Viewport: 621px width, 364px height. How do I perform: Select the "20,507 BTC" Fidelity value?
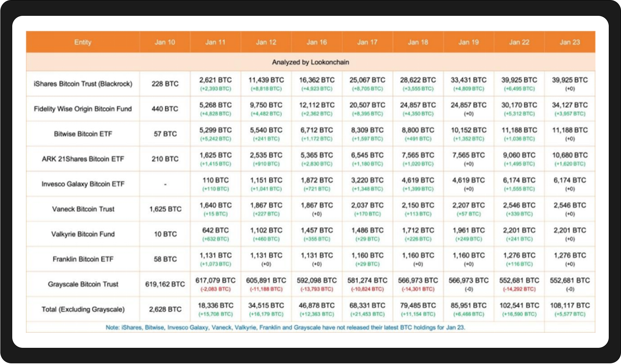(x=367, y=105)
